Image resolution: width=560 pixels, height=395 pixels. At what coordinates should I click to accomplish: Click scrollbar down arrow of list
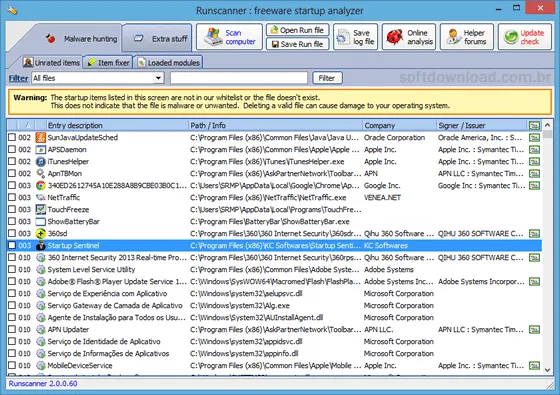[548, 370]
